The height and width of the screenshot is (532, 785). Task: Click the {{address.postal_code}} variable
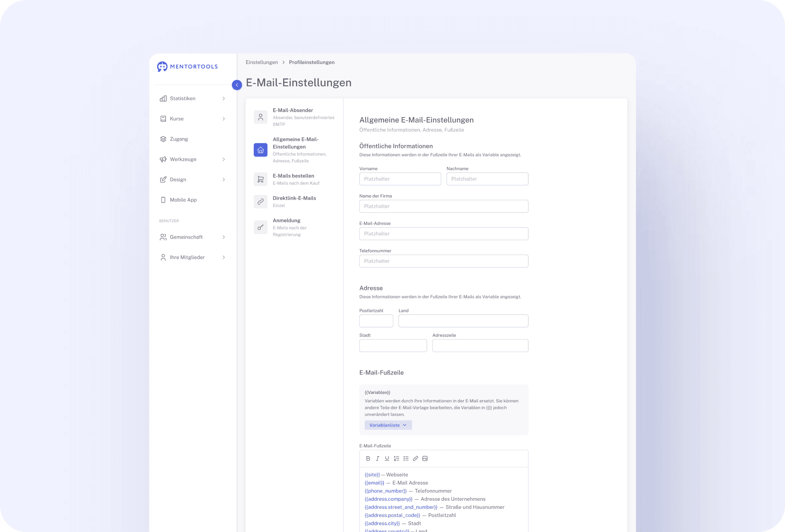(x=392, y=515)
